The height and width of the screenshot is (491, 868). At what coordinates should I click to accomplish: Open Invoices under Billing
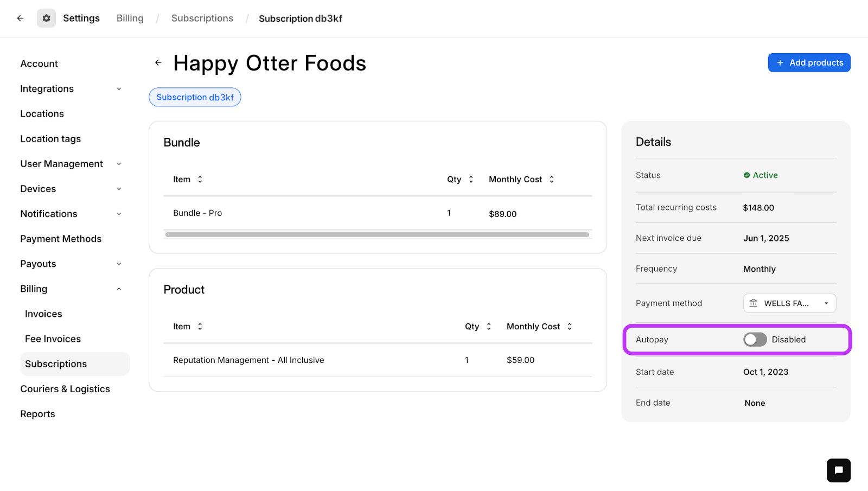coord(43,314)
